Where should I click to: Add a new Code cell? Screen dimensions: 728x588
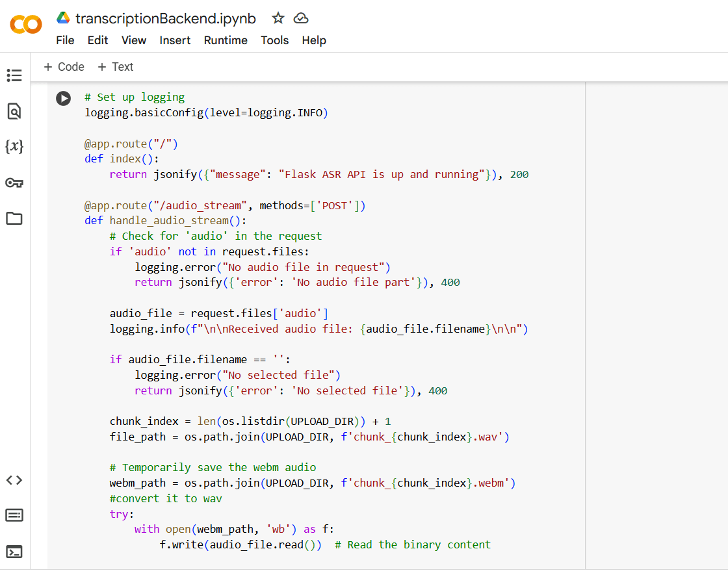(64, 67)
